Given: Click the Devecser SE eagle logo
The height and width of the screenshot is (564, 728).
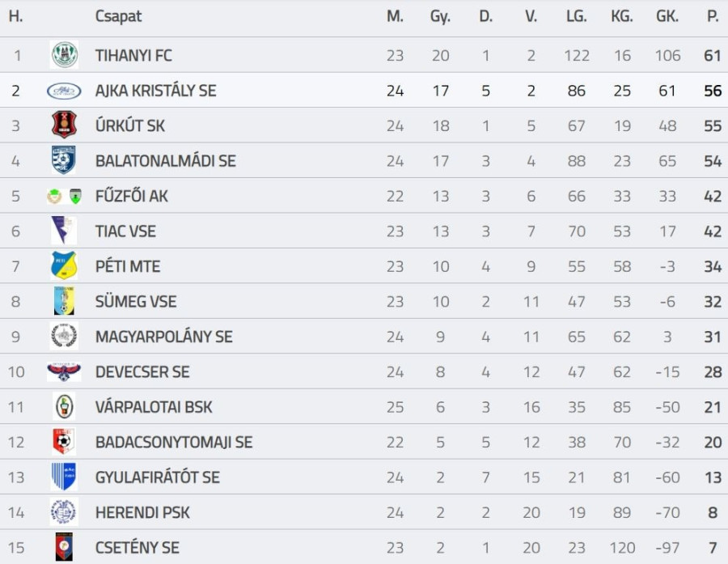Looking at the screenshot, I should (64, 371).
